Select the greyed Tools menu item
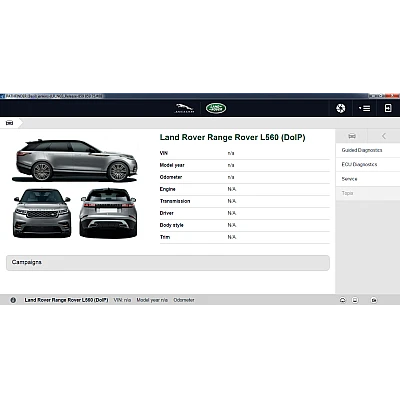The height and width of the screenshot is (400, 400). point(347,193)
